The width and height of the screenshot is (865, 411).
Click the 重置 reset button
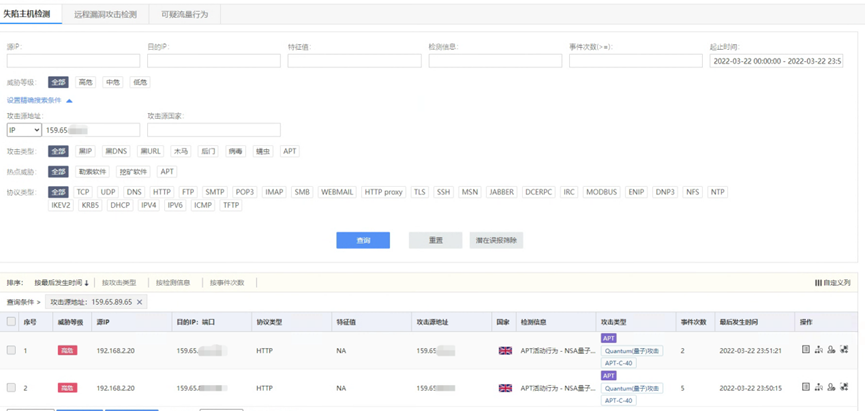[434, 241]
